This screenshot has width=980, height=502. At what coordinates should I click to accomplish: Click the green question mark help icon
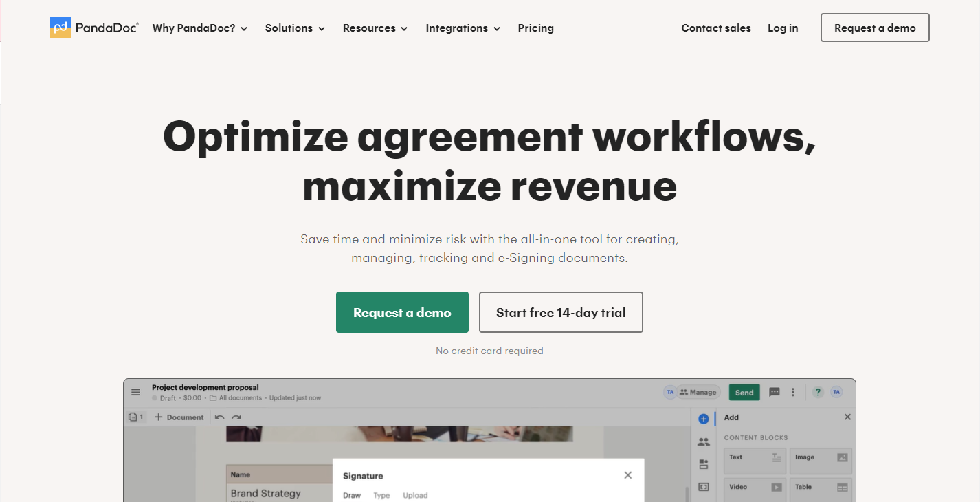point(818,392)
